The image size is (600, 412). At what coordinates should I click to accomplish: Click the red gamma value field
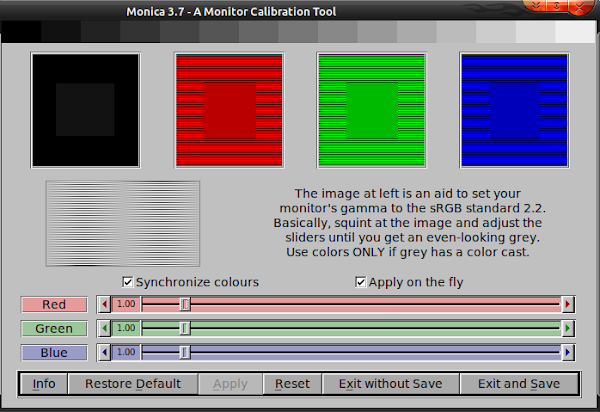click(x=126, y=305)
